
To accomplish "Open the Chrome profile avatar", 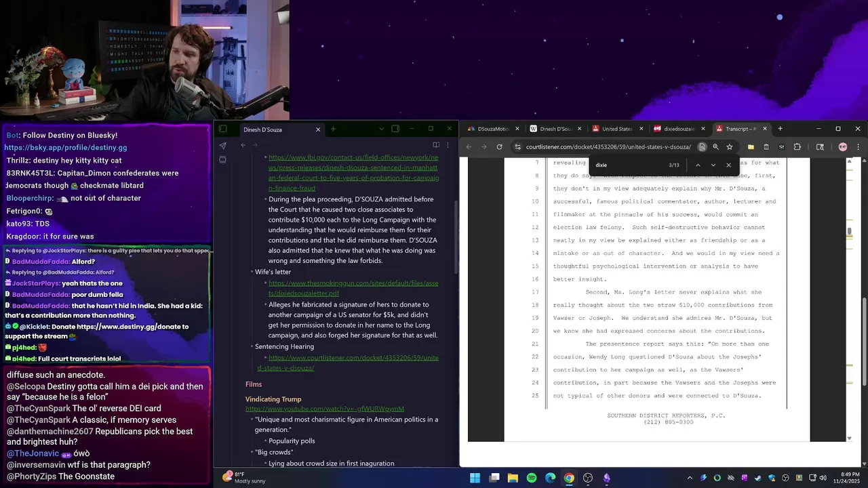I will [x=843, y=147].
